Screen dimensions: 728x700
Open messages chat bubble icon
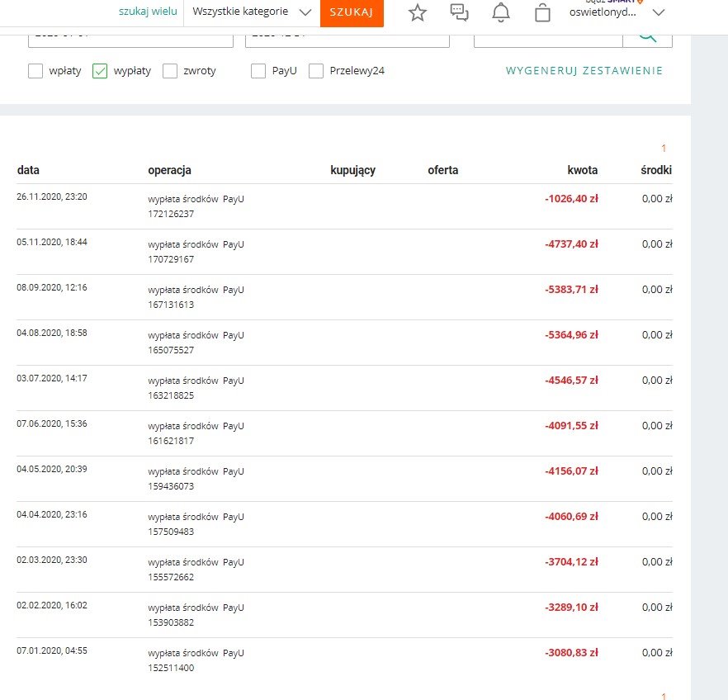pyautogui.click(x=459, y=12)
